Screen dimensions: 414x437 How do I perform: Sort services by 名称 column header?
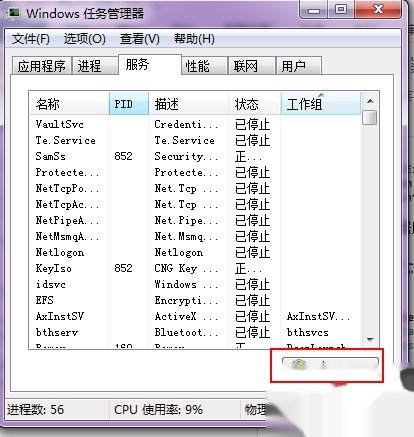pyautogui.click(x=69, y=104)
